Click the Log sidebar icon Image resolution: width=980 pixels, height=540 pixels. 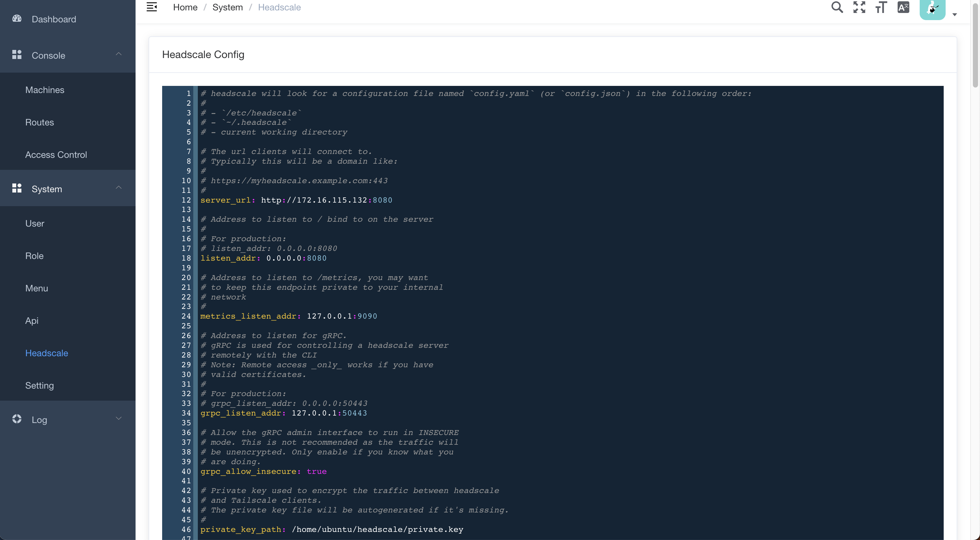click(x=17, y=419)
